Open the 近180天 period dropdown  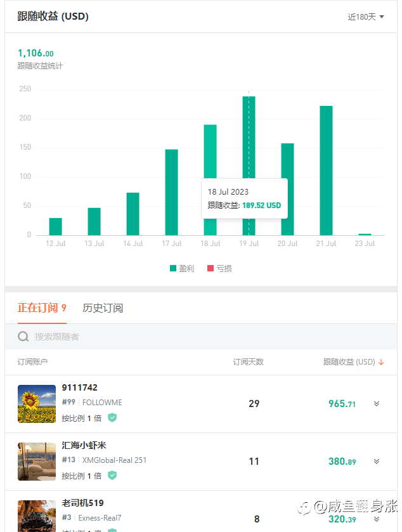(x=366, y=16)
